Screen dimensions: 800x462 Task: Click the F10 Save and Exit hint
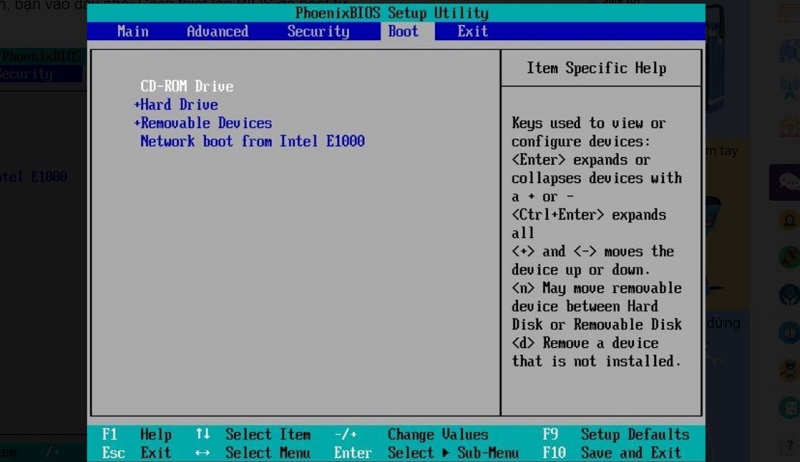pyautogui.click(x=612, y=453)
